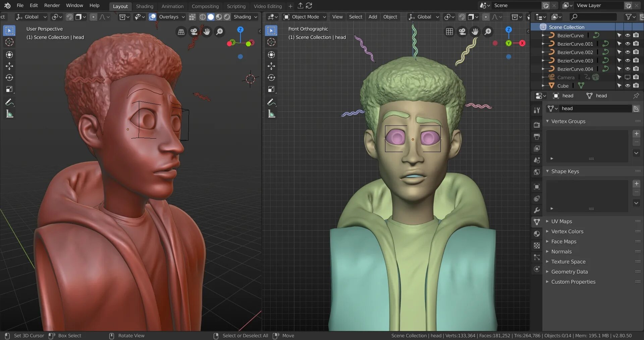Switch to the Shading workspace tab
Screen dimensions: 644x340
coord(145,6)
